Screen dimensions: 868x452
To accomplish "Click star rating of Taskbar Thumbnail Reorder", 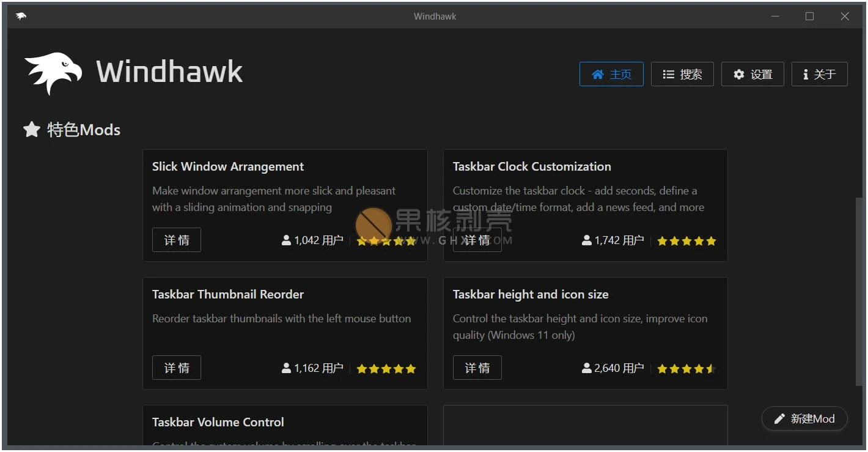I will [386, 369].
